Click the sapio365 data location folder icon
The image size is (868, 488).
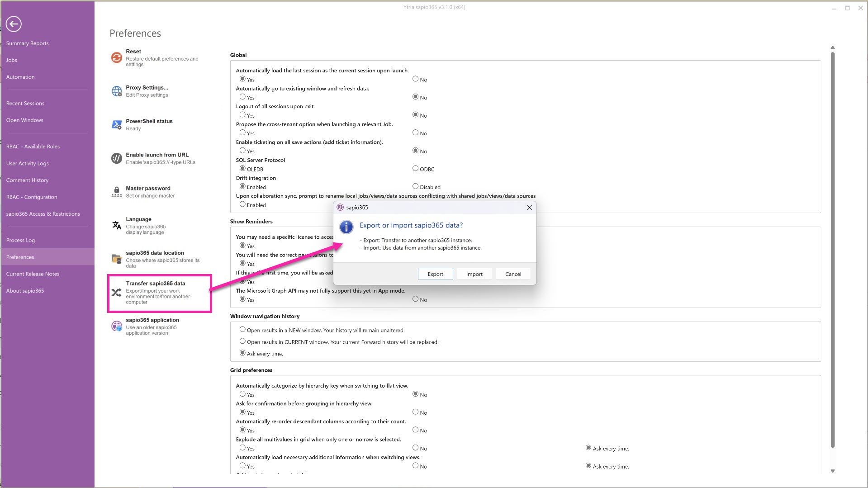click(116, 259)
